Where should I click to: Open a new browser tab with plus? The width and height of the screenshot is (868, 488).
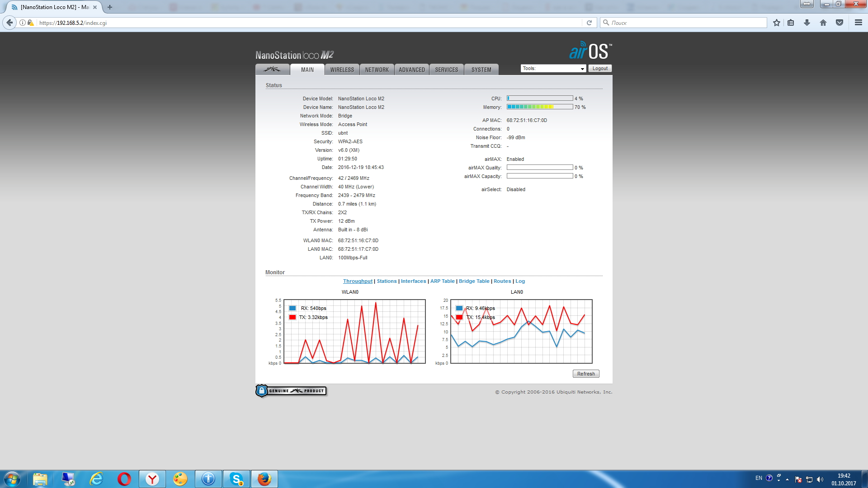(x=110, y=7)
